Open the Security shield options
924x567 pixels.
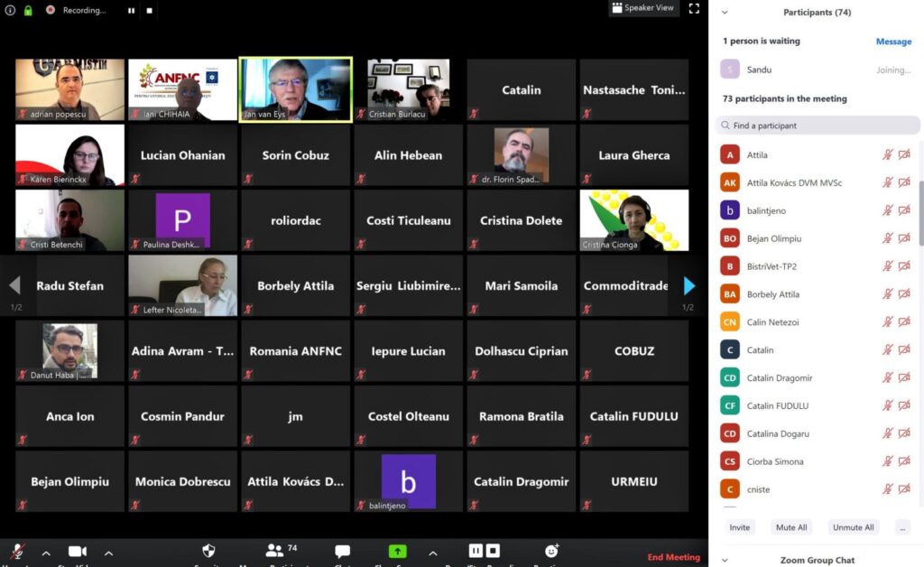[x=208, y=551]
